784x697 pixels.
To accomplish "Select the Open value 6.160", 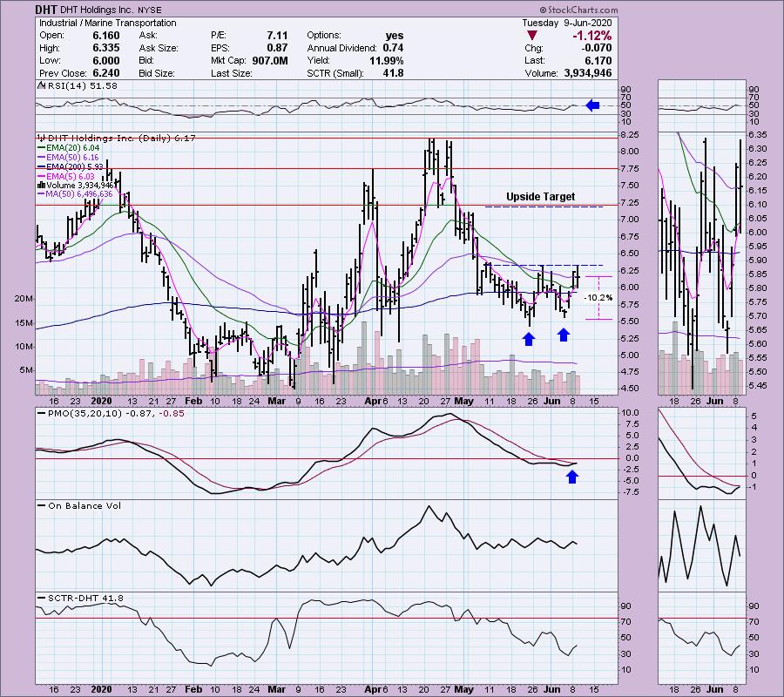I will pyautogui.click(x=106, y=36).
